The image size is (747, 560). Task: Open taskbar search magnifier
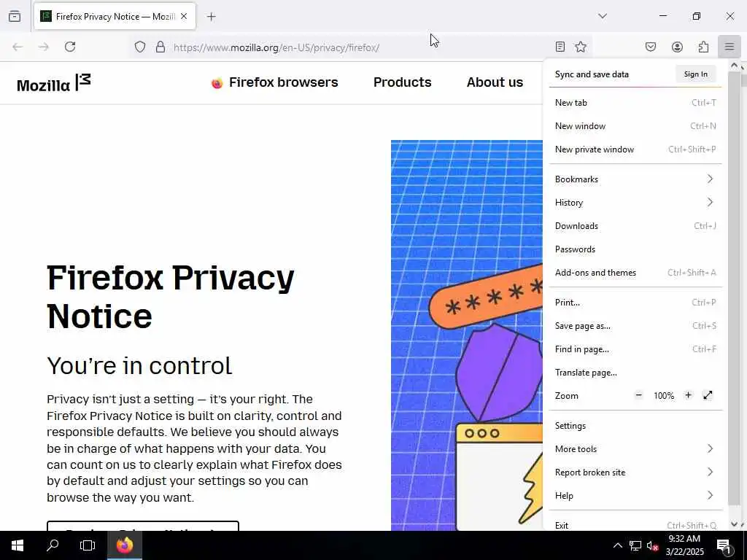(53, 545)
